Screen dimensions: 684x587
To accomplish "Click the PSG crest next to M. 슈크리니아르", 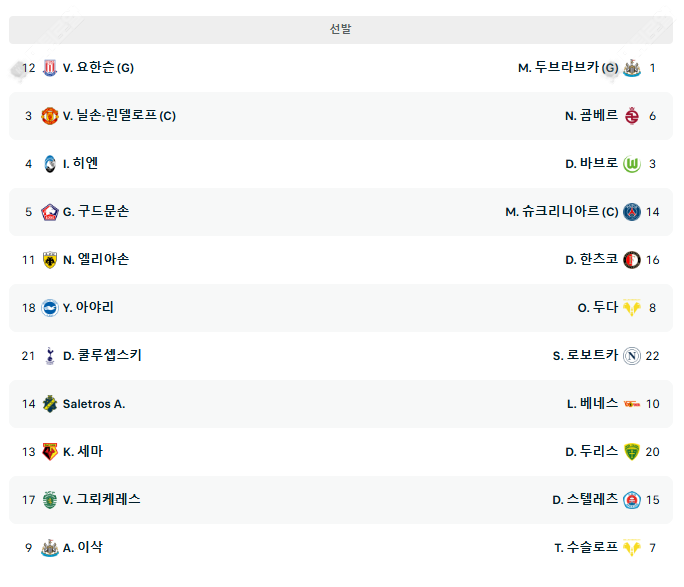I will 631,212.
